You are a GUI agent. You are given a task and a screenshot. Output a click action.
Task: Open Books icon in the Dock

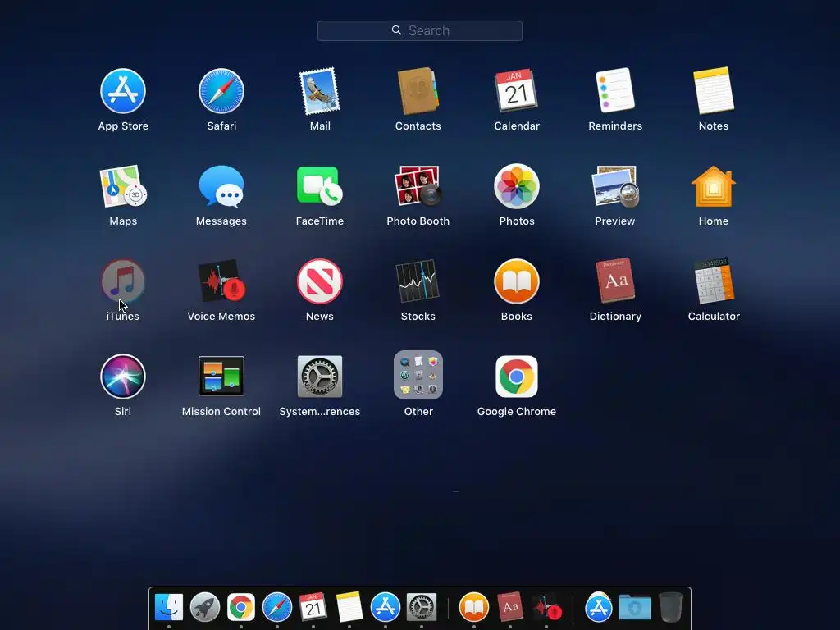coord(473,608)
